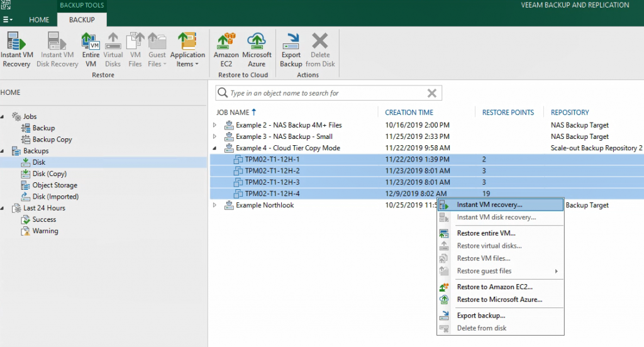Select Backup under Jobs in the tree
The image size is (644, 347).
[43, 128]
